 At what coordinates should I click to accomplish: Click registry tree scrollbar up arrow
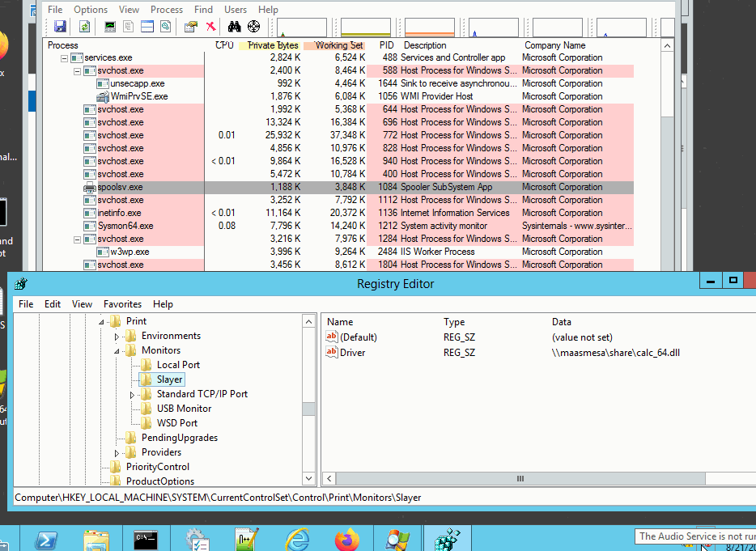(x=309, y=321)
